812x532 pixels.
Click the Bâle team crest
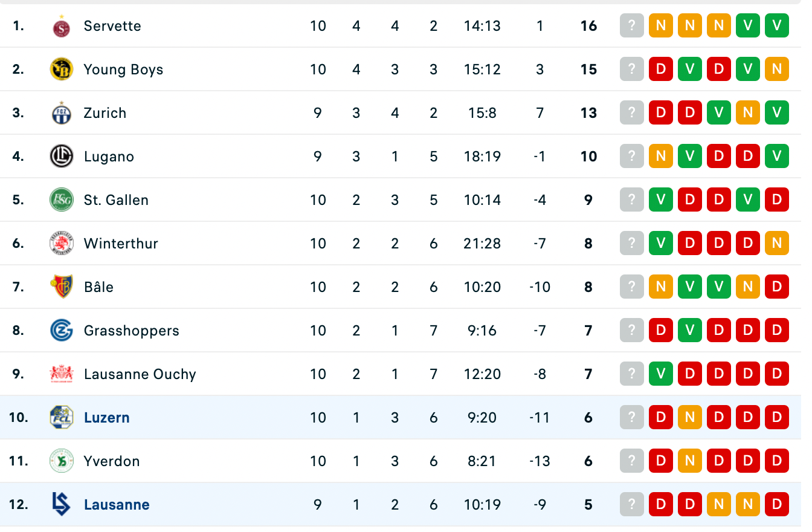[x=61, y=287]
